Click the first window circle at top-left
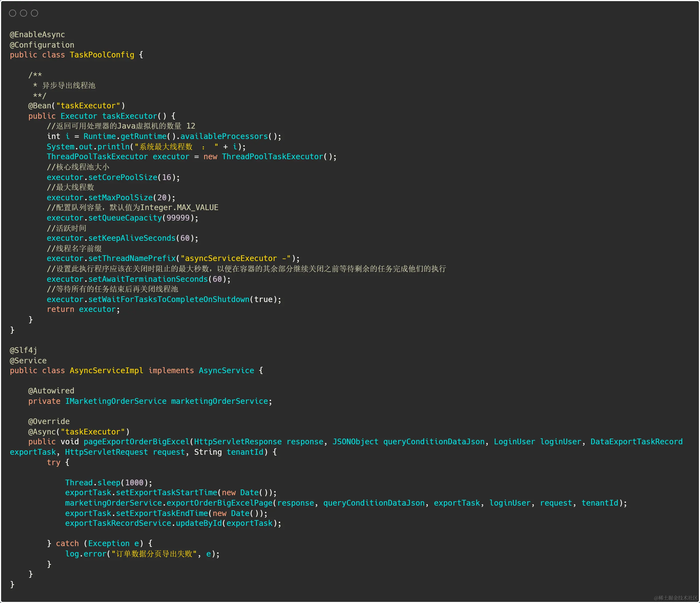Screen dimensions: 700x603 [x=13, y=13]
